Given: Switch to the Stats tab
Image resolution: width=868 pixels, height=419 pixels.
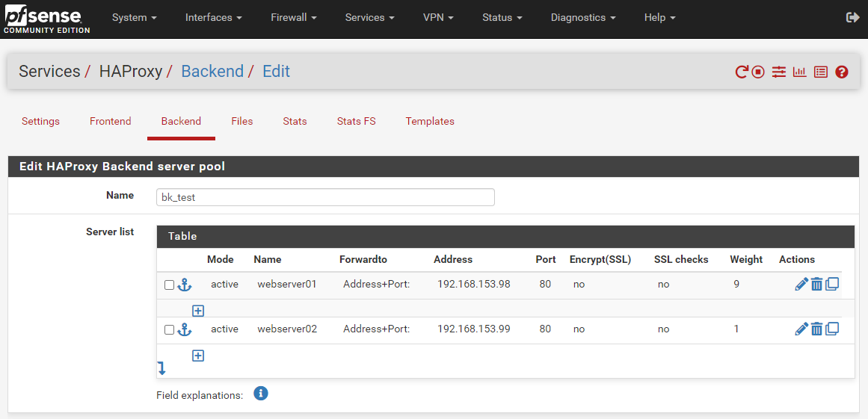Looking at the screenshot, I should point(295,121).
